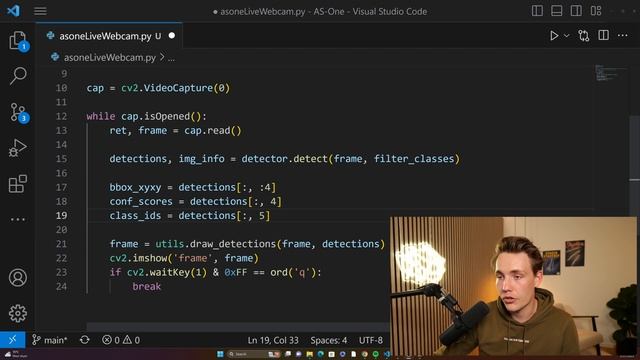Click 'waitKey' on line 23
This screenshot has height=360, width=640.
169,272
